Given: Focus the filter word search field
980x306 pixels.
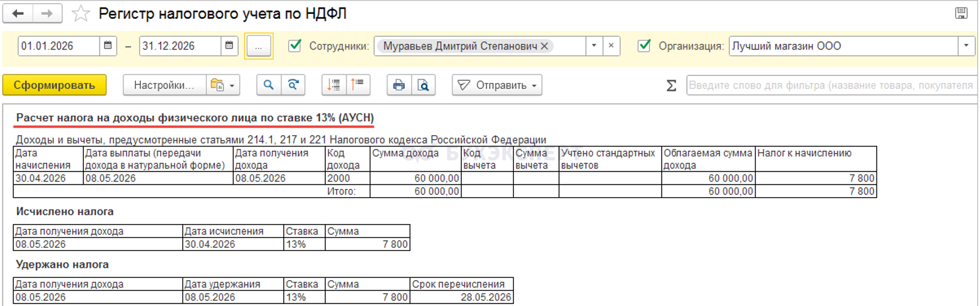Looking at the screenshot, I should [x=832, y=85].
